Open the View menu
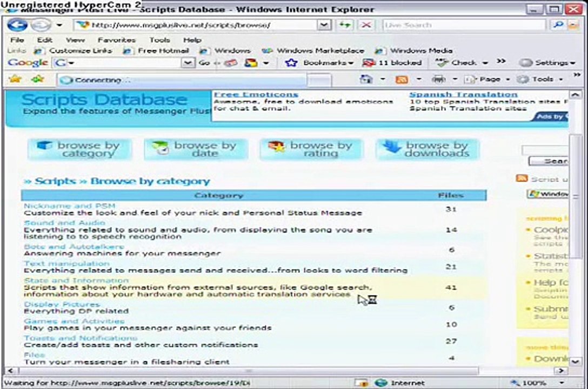 pyautogui.click(x=75, y=40)
